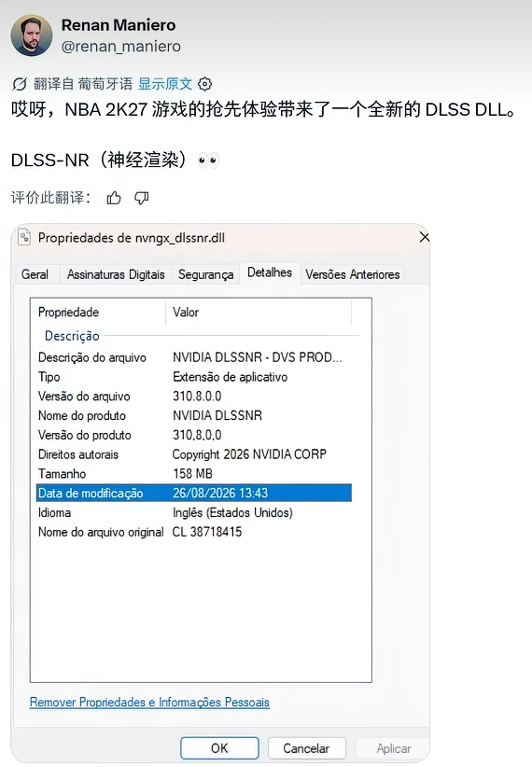Select the Direitos autorais row
The width and height of the screenshot is (532, 767).
194,454
